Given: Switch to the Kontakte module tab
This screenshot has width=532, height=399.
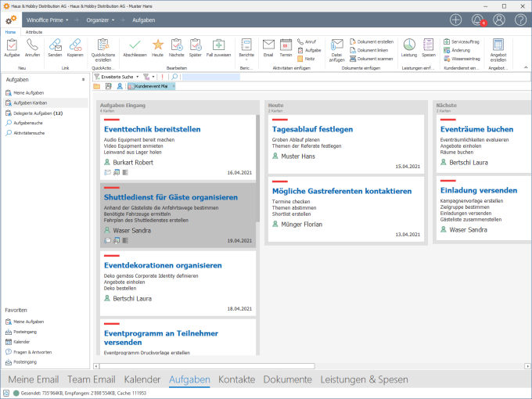Looking at the screenshot, I should pyautogui.click(x=236, y=379).
